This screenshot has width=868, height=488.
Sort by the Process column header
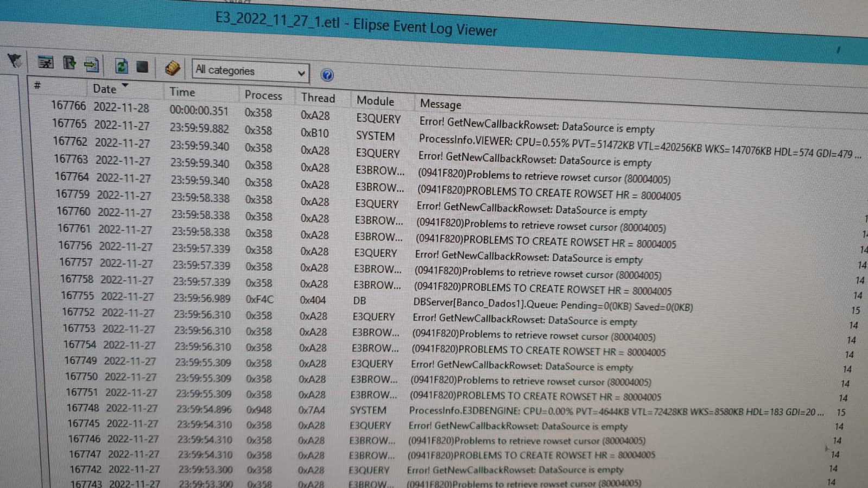[263, 95]
